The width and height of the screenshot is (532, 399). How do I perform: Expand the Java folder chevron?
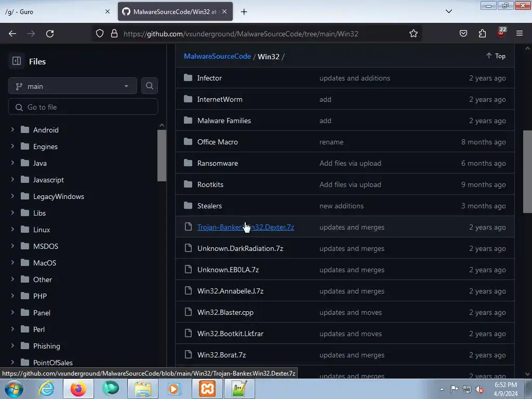(x=12, y=163)
